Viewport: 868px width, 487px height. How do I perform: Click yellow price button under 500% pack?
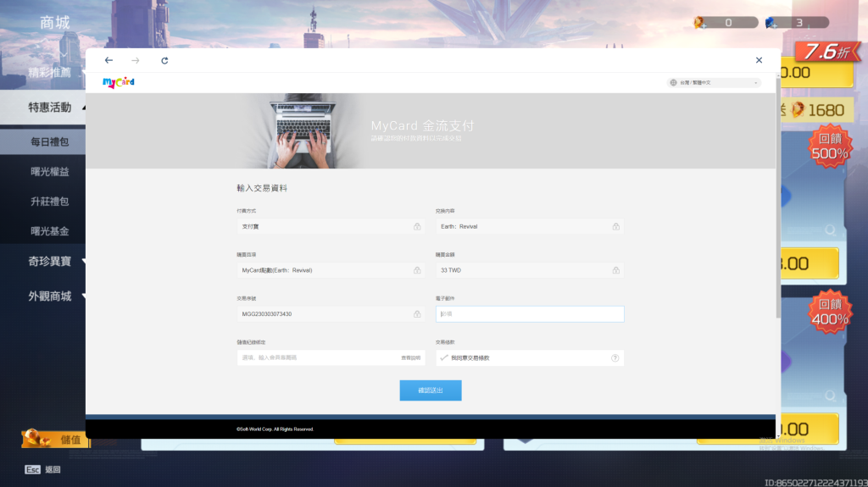pyautogui.click(x=810, y=263)
